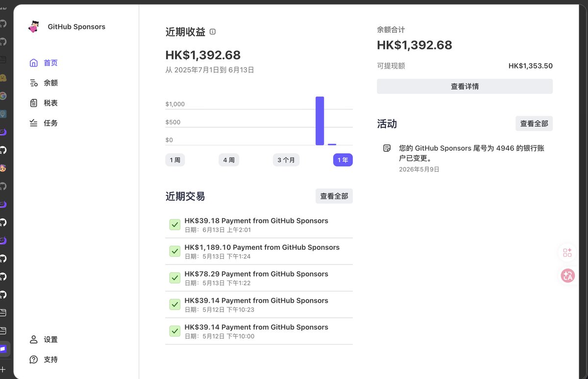Click the help icon beside 支持
The height and width of the screenshot is (379, 588).
[33, 359]
